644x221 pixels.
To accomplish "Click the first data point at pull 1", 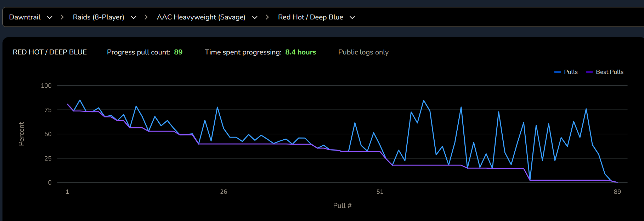I will [67, 104].
